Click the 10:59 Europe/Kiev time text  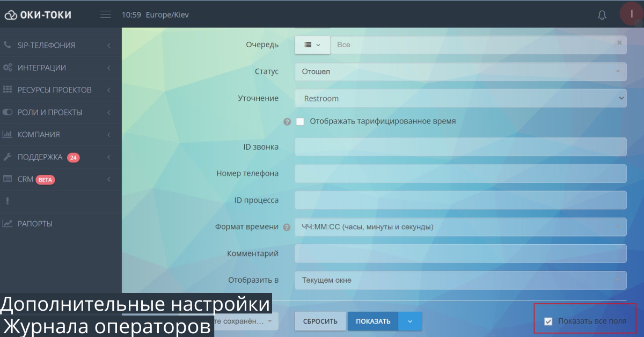[x=155, y=15]
